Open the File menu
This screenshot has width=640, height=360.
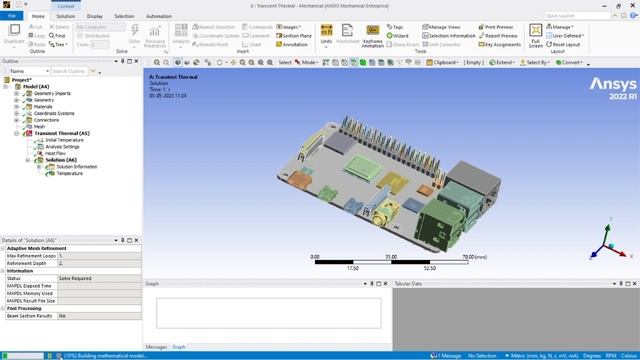[x=12, y=16]
